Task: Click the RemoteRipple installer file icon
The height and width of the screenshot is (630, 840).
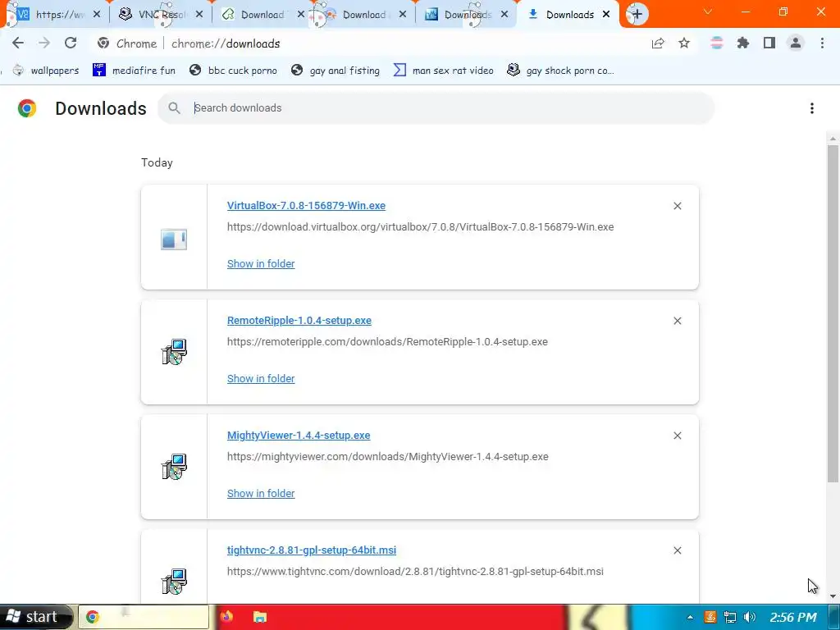Action: 174,352
